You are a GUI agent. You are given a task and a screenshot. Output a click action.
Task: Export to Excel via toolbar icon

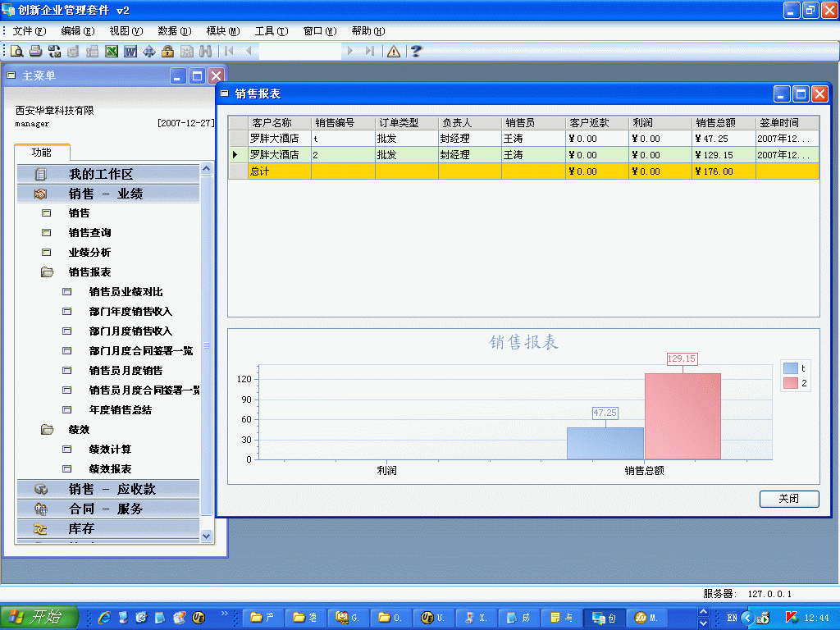point(112,51)
